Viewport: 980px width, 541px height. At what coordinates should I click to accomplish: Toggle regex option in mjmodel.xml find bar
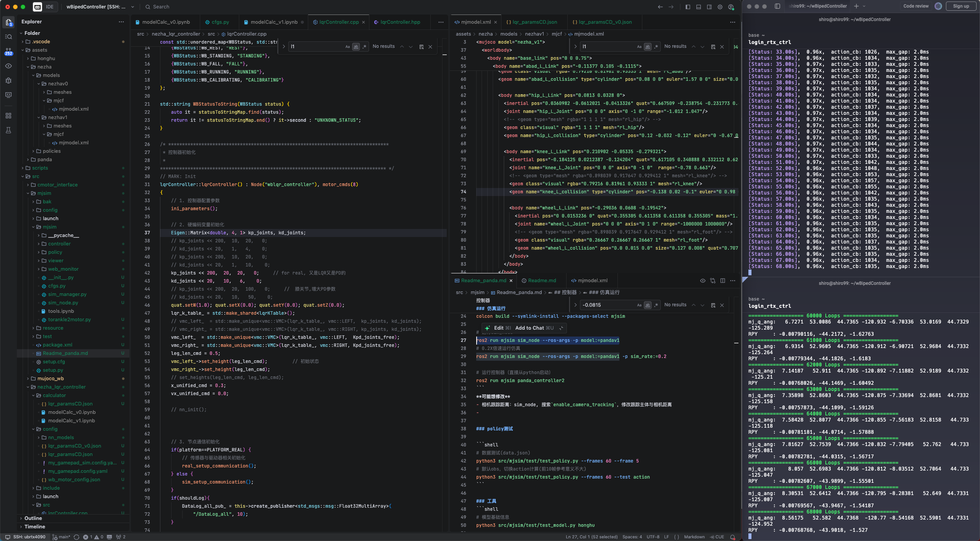(x=656, y=47)
